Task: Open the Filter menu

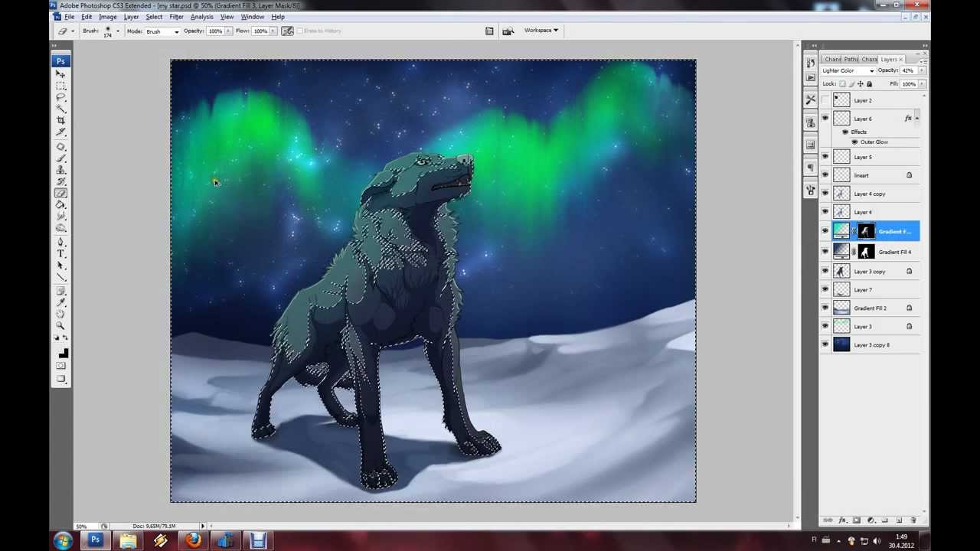Action: [x=176, y=17]
